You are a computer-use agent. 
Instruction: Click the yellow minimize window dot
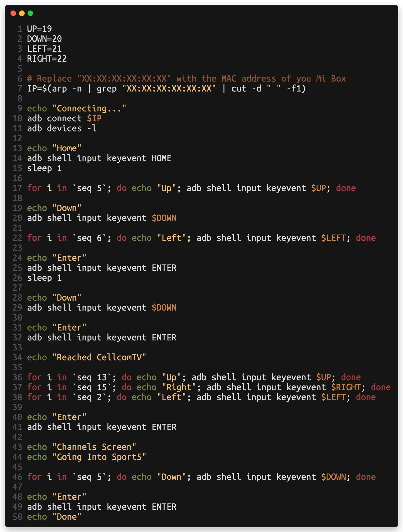pyautogui.click(x=22, y=13)
